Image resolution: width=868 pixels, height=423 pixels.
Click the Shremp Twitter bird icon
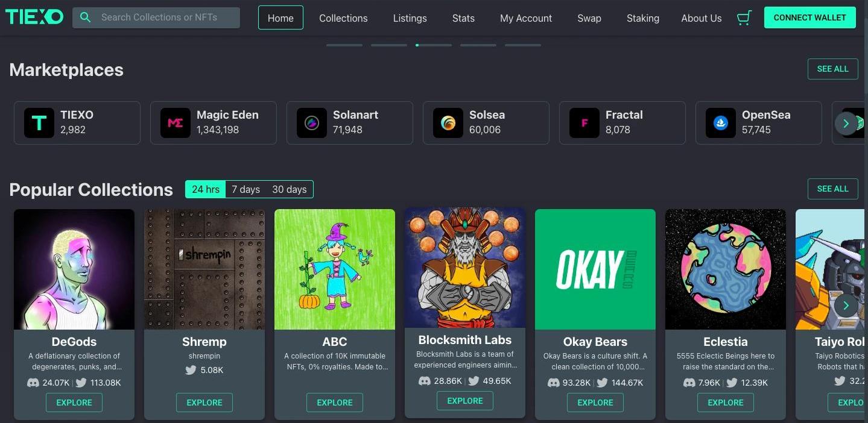tap(191, 370)
